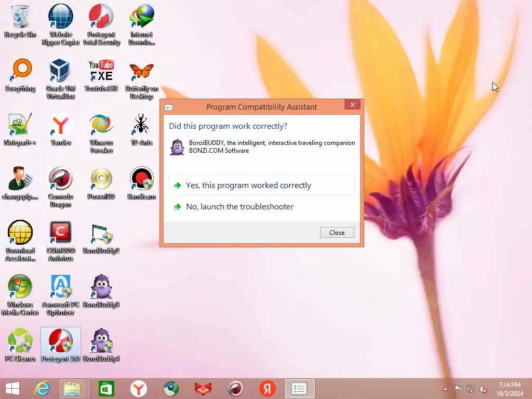Image resolution: width=532 pixels, height=399 pixels.
Task: Open the globe browser icon in taskbar
Action: [x=170, y=389]
